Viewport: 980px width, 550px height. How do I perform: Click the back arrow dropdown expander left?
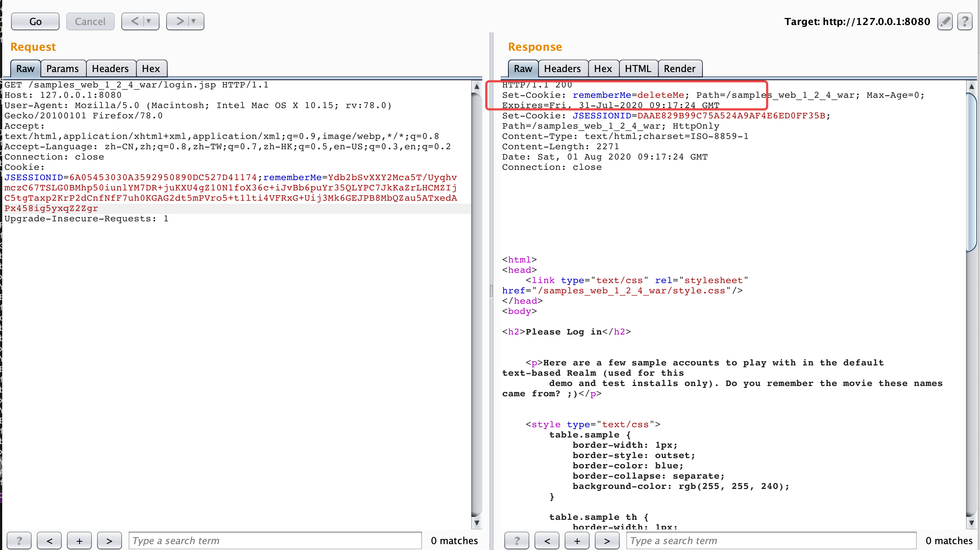[150, 22]
